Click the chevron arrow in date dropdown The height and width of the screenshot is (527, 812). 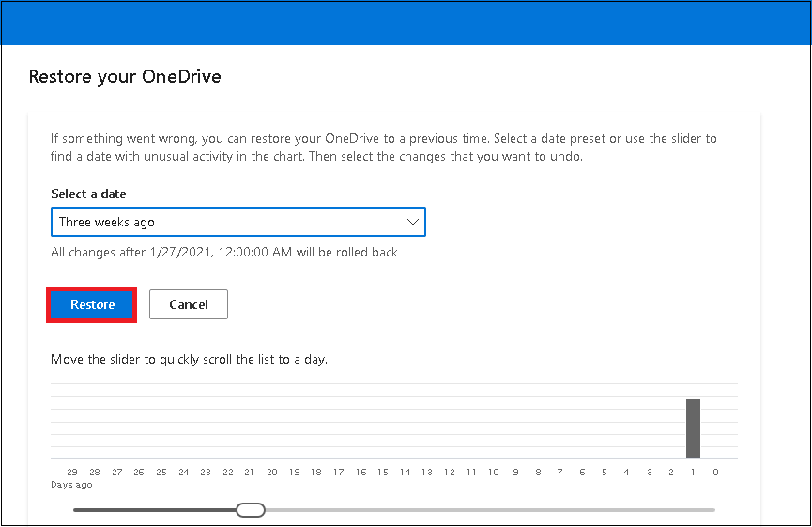[413, 222]
